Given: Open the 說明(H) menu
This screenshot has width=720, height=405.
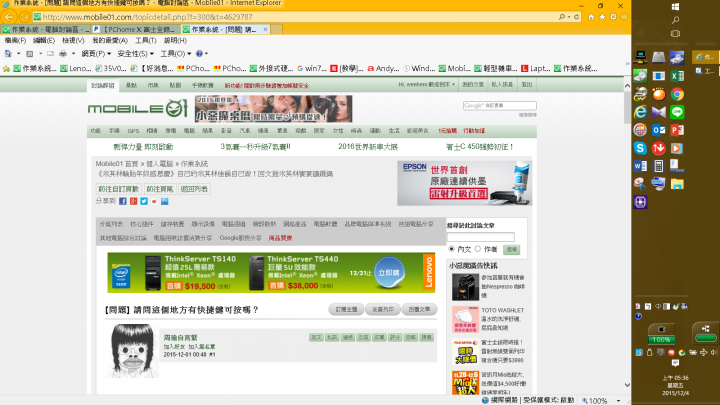Looking at the screenshot, I should coord(175,40).
